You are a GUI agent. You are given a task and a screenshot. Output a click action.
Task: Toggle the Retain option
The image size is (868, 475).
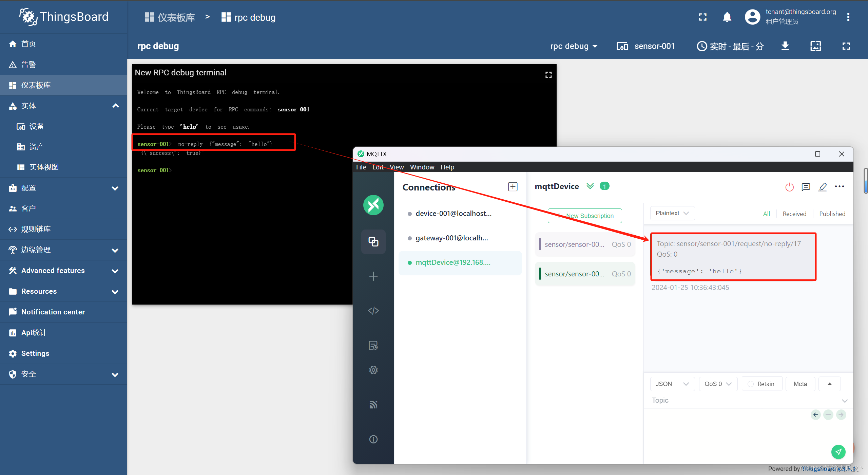point(761,384)
